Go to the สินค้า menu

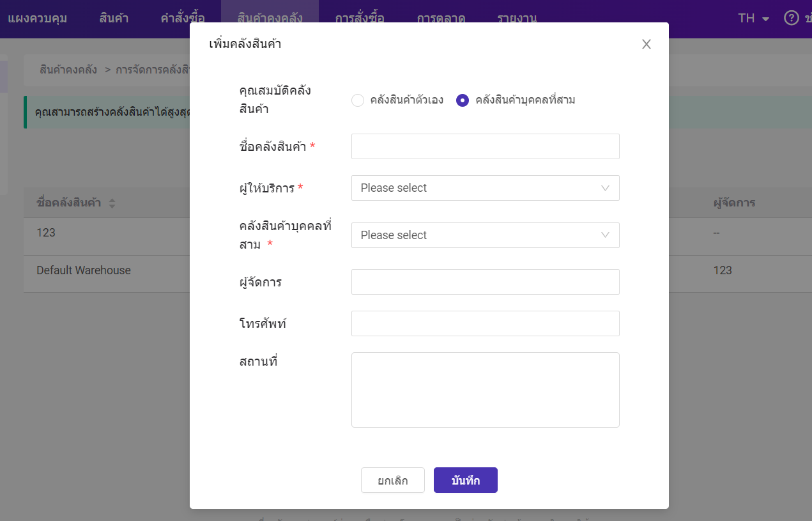[x=114, y=18]
